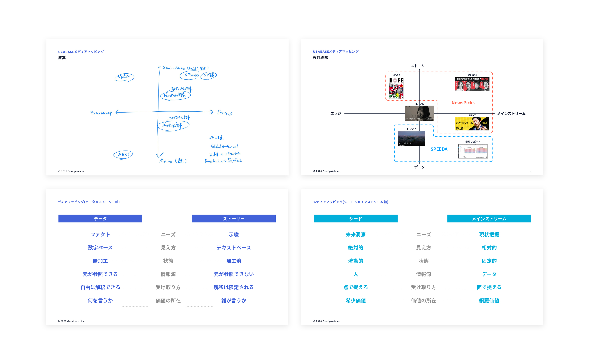Viewport: 589px width, 364px height.
Task: Click the 流動的 text
Action: [x=355, y=261]
